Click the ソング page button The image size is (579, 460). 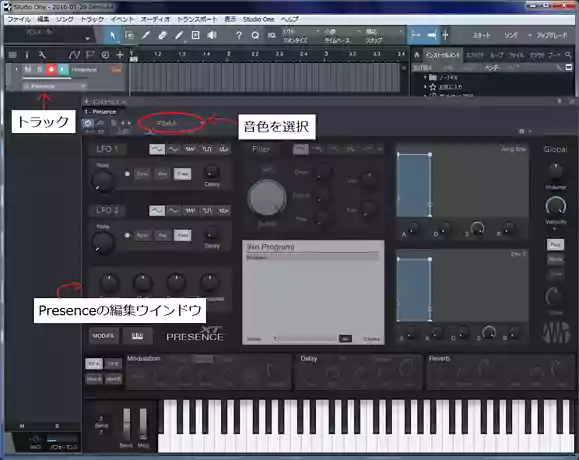[x=511, y=35]
